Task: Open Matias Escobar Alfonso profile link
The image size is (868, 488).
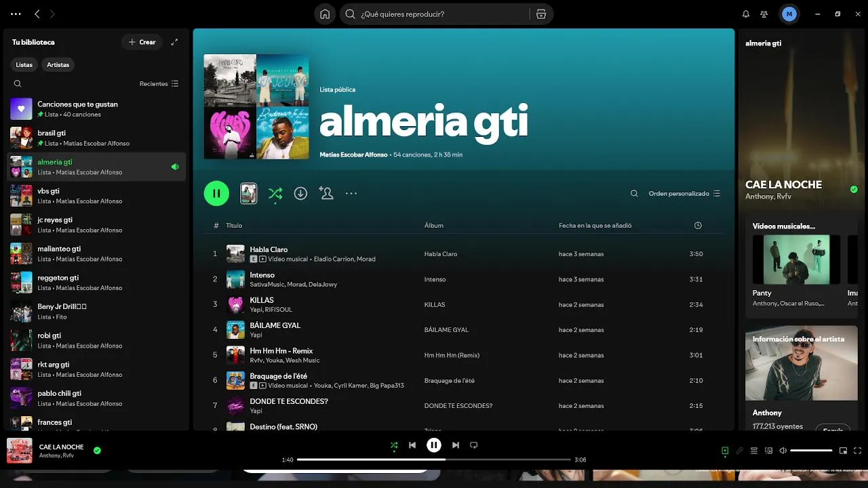Action: (x=353, y=155)
